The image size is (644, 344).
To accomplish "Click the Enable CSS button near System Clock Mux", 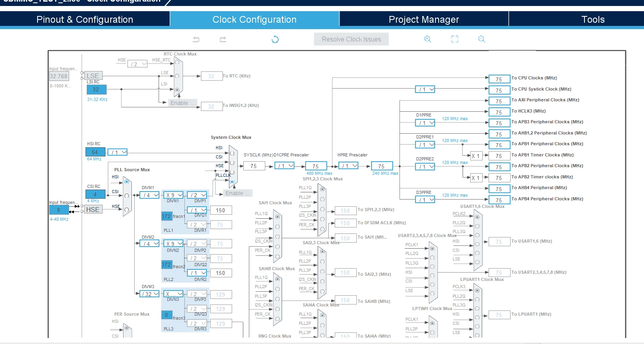I will tap(237, 193).
